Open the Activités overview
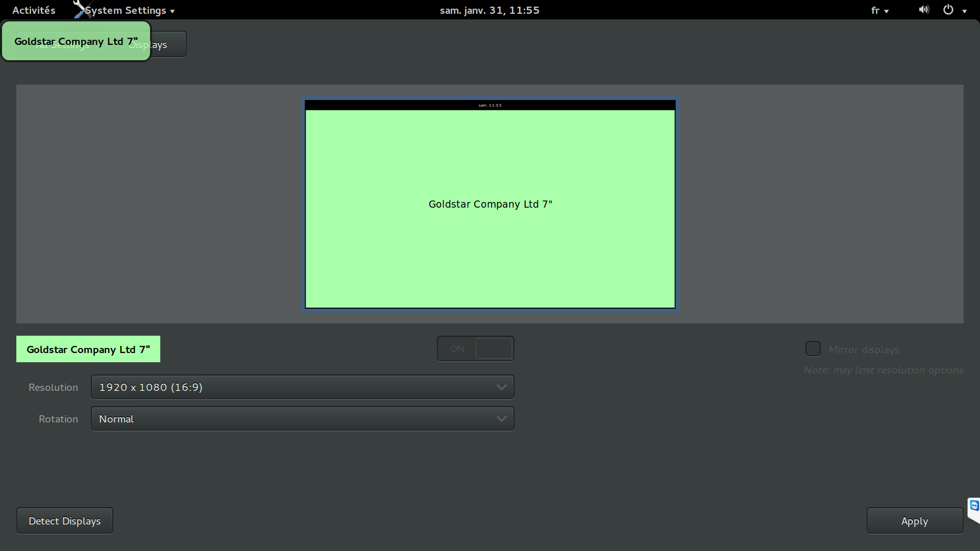Image resolution: width=980 pixels, height=551 pixels. pos(34,10)
